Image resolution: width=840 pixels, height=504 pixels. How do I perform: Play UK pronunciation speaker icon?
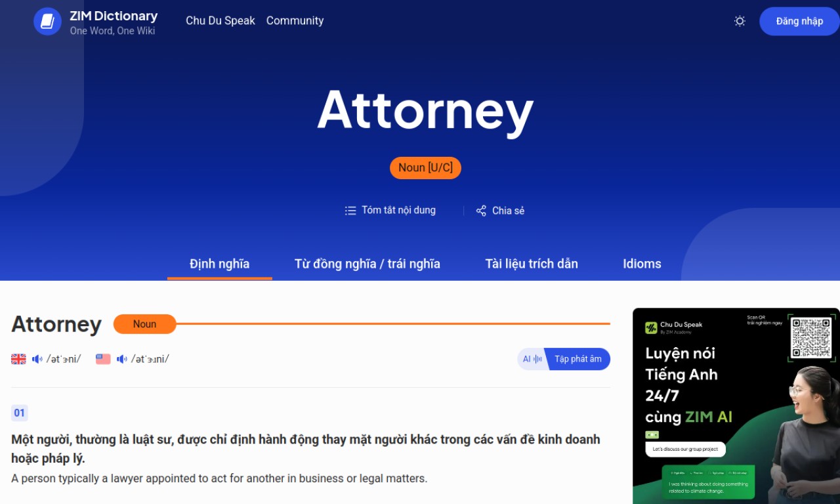click(x=37, y=359)
